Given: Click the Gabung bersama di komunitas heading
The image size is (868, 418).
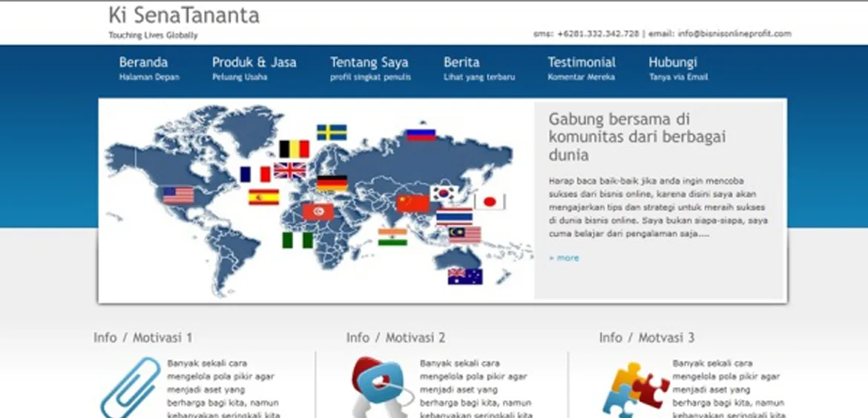Looking at the screenshot, I should pos(637,137).
